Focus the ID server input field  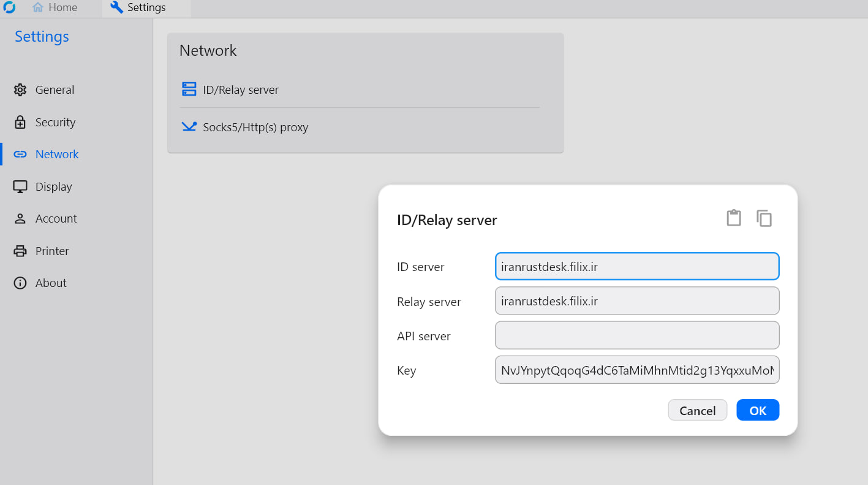coord(636,267)
